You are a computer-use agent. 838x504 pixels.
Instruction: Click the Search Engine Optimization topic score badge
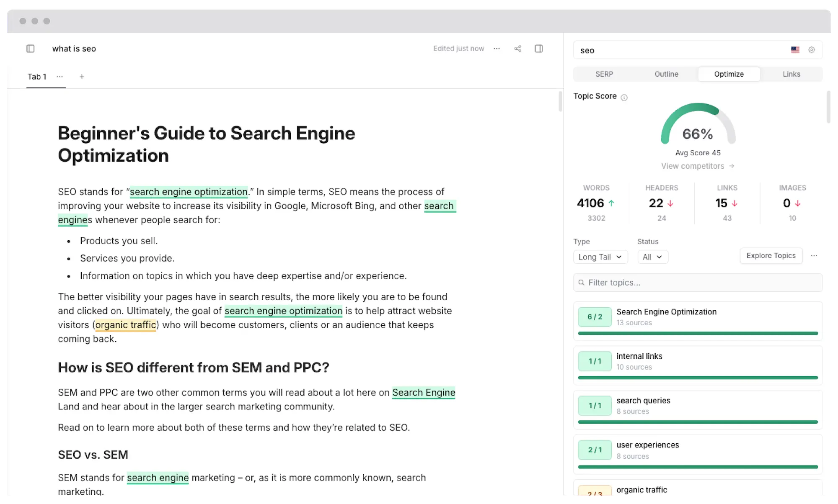pos(595,316)
